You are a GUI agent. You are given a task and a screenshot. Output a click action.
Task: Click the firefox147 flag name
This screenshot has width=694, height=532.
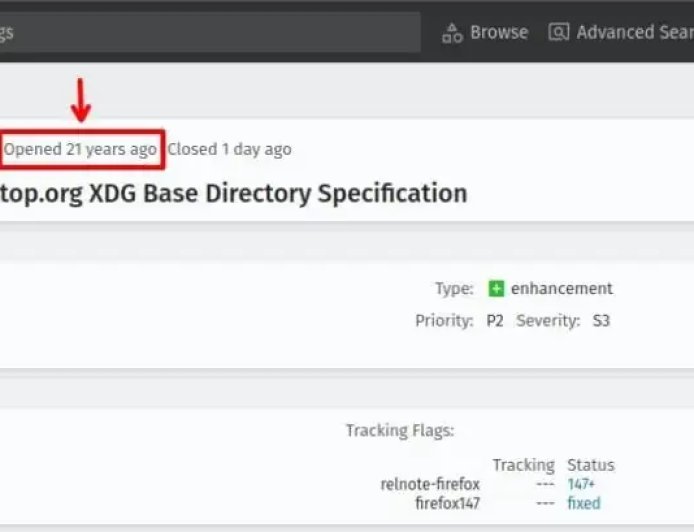[x=447, y=503]
